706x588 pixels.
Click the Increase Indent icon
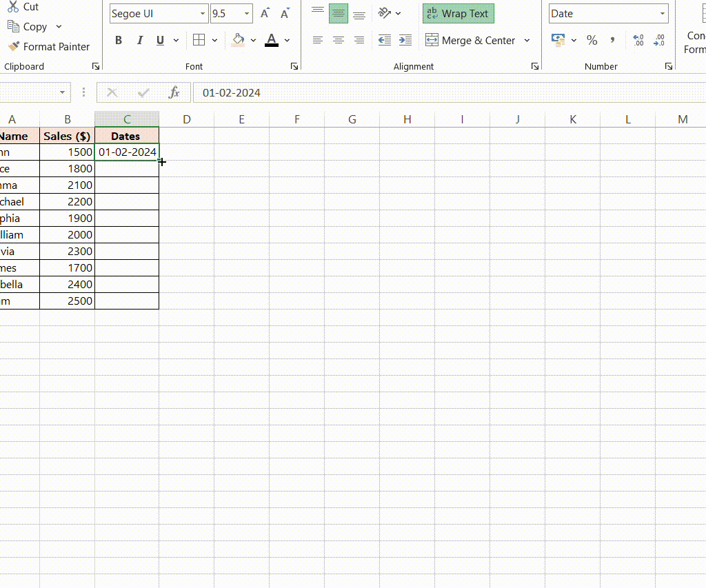(405, 40)
